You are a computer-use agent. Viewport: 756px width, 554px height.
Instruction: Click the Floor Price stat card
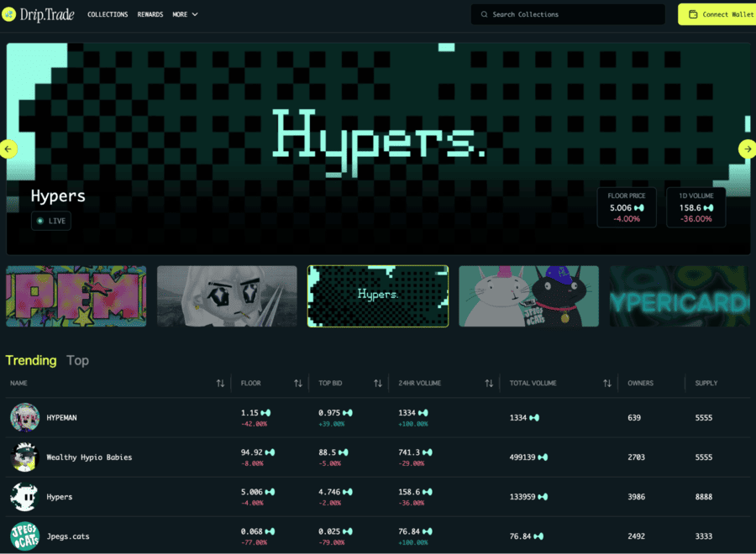point(627,207)
